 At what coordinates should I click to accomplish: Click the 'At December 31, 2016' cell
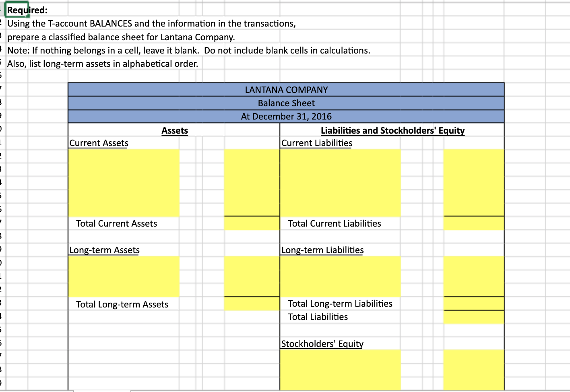coord(286,116)
